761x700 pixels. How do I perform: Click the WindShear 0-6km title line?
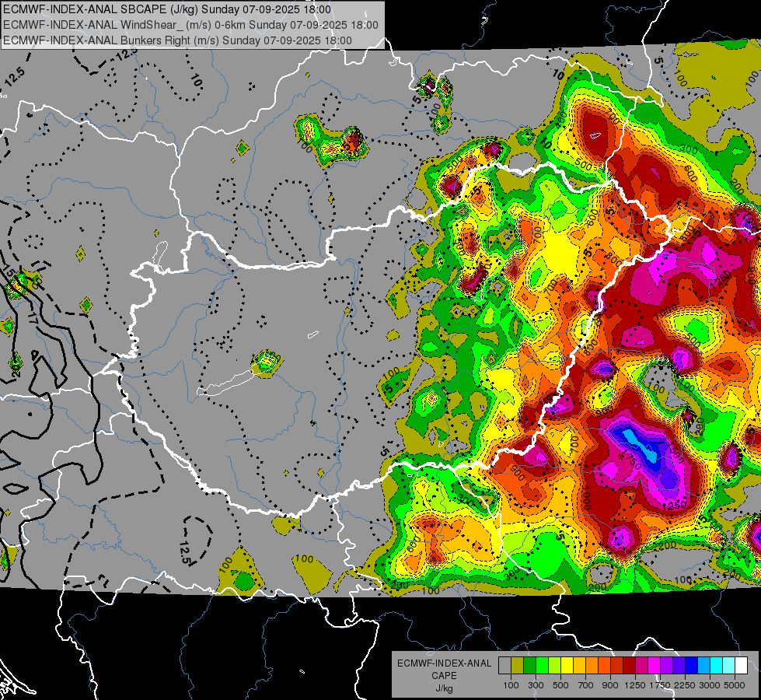(x=190, y=25)
